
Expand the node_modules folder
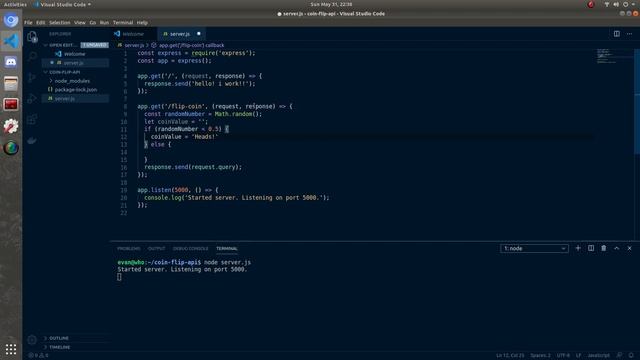(73, 81)
